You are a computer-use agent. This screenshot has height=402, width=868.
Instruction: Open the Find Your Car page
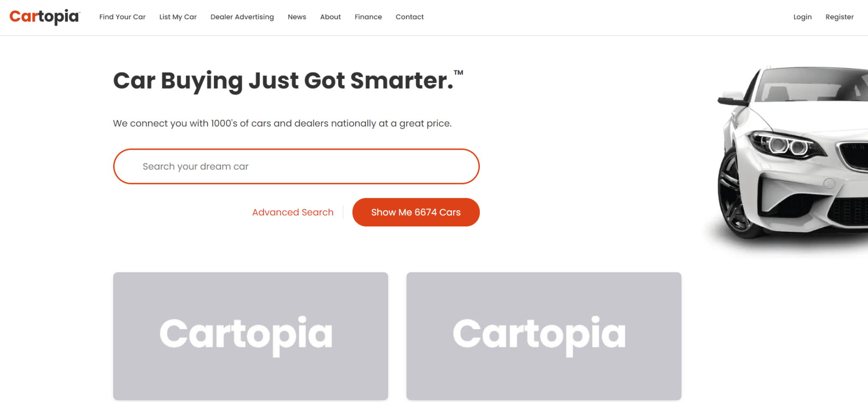click(x=122, y=17)
